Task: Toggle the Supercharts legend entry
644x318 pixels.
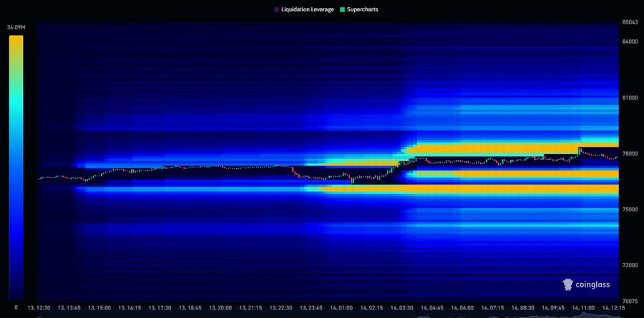Action: pyautogui.click(x=358, y=9)
